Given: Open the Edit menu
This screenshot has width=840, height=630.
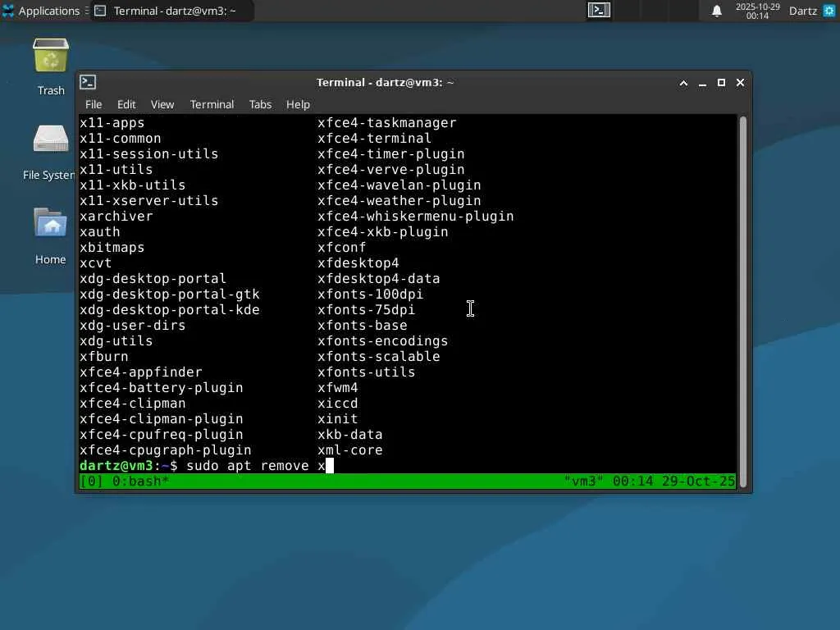Looking at the screenshot, I should pos(126,104).
